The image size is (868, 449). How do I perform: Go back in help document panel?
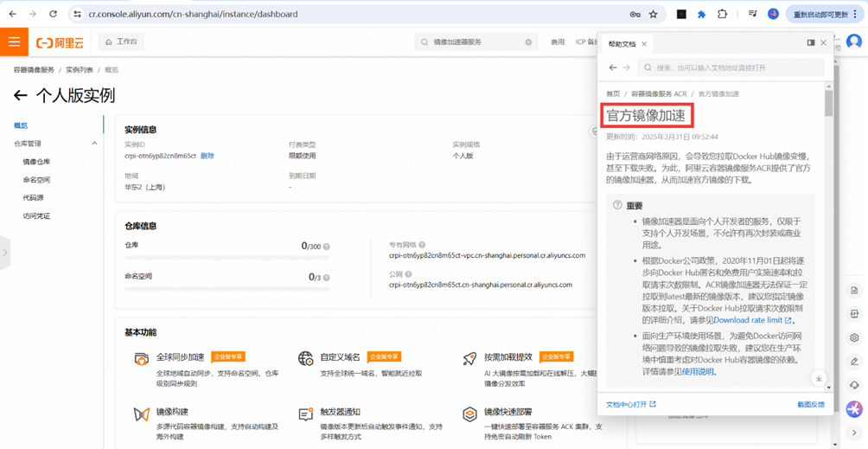613,67
